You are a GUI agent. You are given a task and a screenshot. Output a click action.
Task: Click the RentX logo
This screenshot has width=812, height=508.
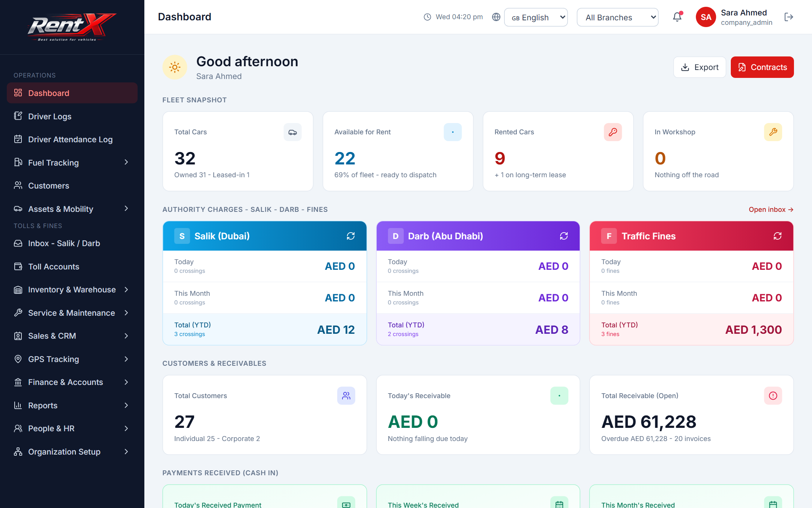pyautogui.click(x=71, y=27)
